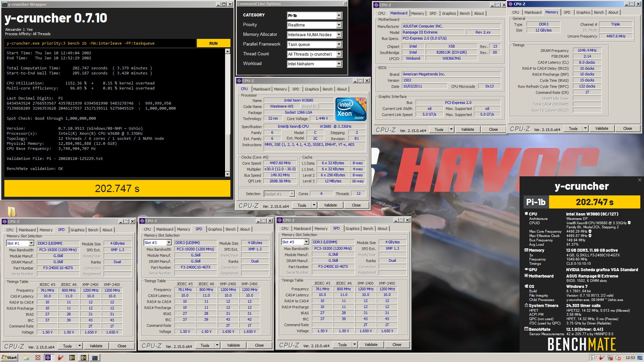Screen dimensions: 644x362
Task: Switch to Bench tab in the CPU tab CPU-Z window
Action: tap(327, 89)
